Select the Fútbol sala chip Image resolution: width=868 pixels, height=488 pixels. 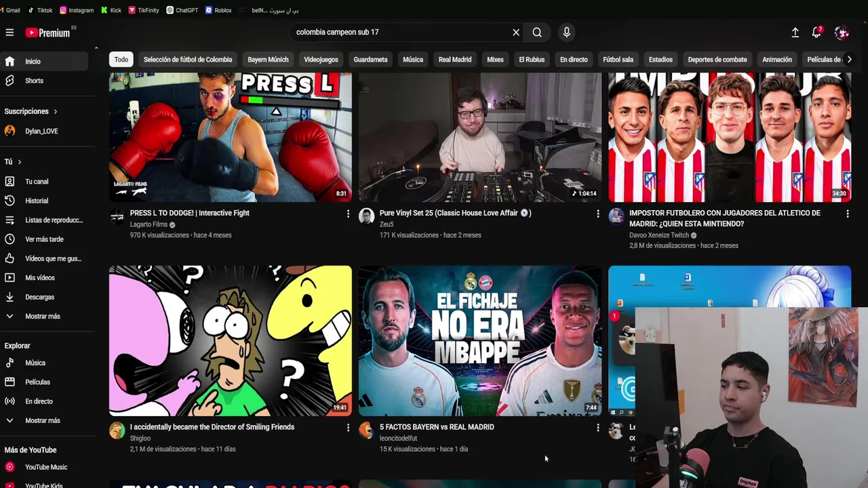click(618, 60)
